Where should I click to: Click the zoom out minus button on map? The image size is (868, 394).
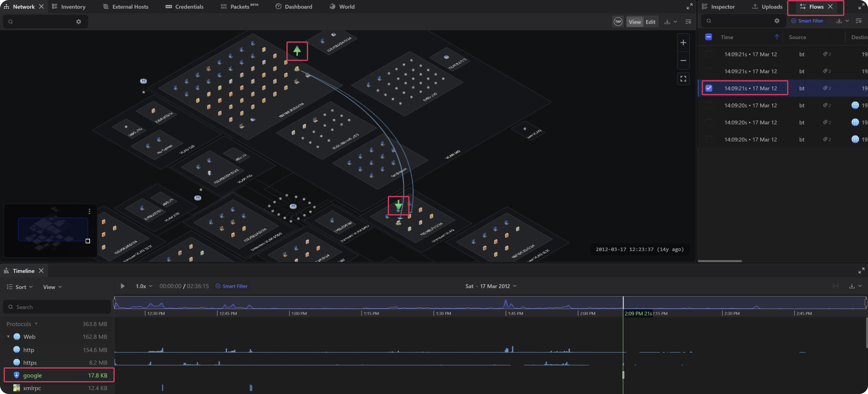pos(683,61)
